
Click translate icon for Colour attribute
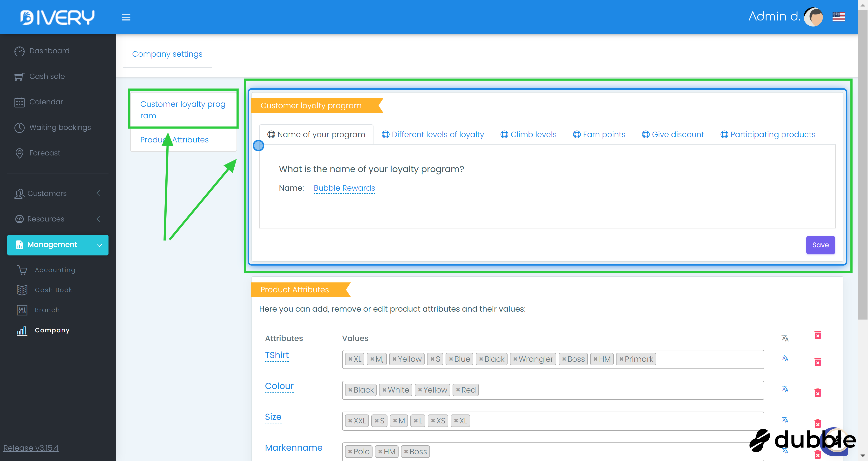(x=785, y=389)
